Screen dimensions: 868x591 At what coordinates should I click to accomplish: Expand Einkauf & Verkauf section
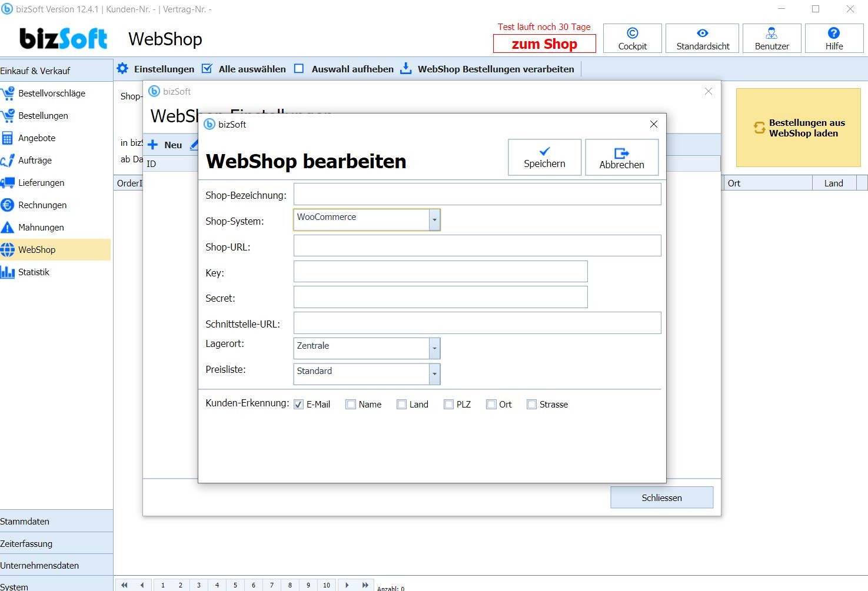tap(56, 71)
